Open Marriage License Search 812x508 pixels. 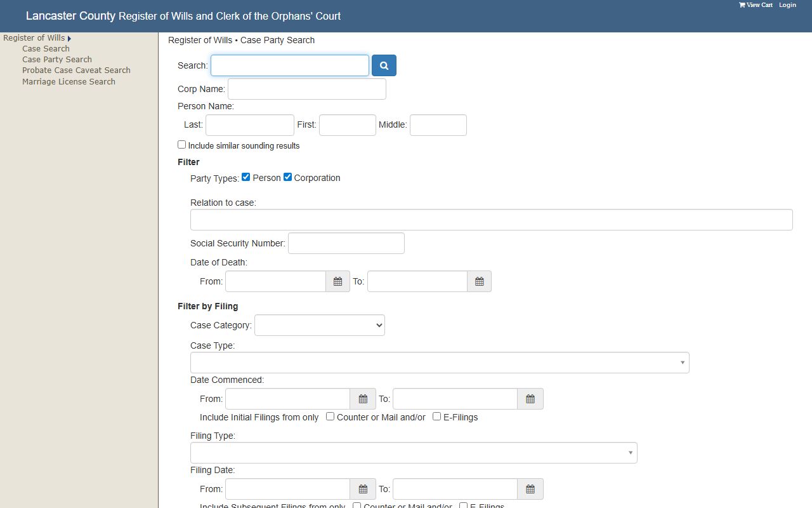[69, 82]
